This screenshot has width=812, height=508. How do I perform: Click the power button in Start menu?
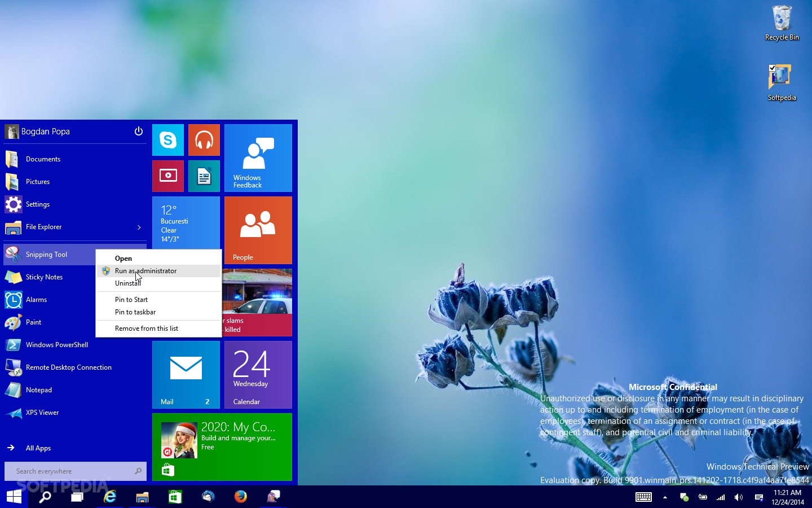tap(139, 132)
